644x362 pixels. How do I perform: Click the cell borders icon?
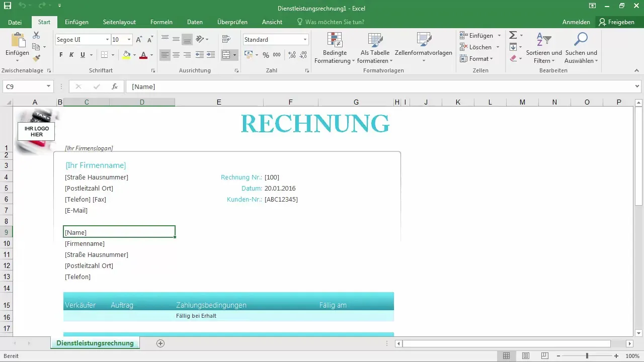pyautogui.click(x=104, y=55)
